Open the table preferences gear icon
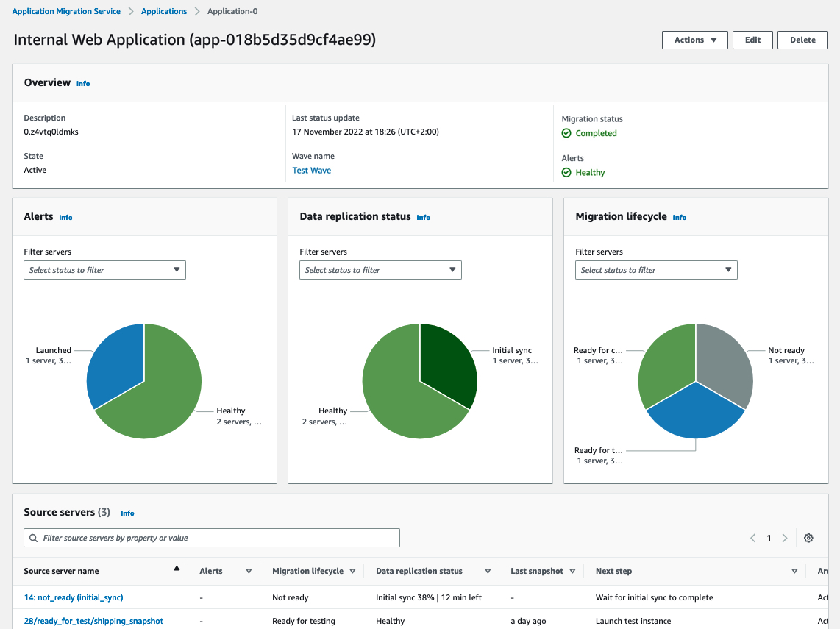This screenshot has width=840, height=629. [808, 538]
